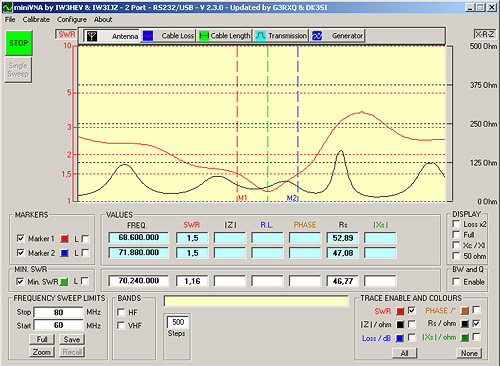Image resolution: width=500 pixels, height=366 pixels.
Task: Click the Transmission mode icon
Action: (x=260, y=36)
